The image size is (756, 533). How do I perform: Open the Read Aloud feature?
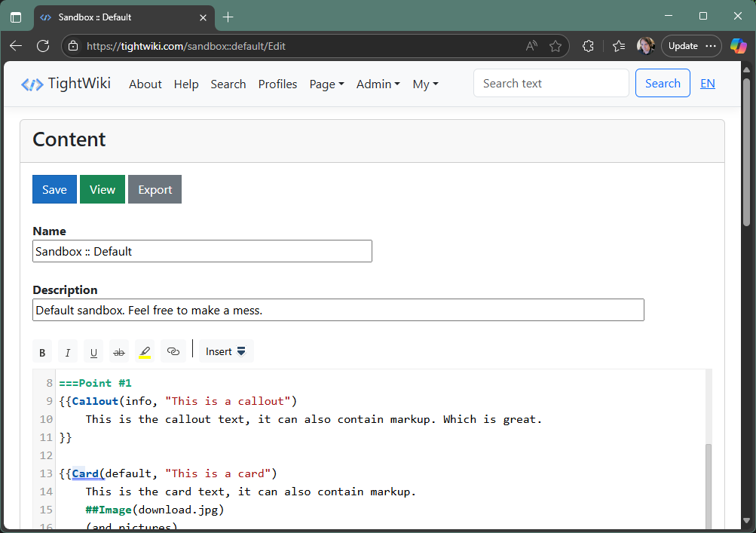531,46
